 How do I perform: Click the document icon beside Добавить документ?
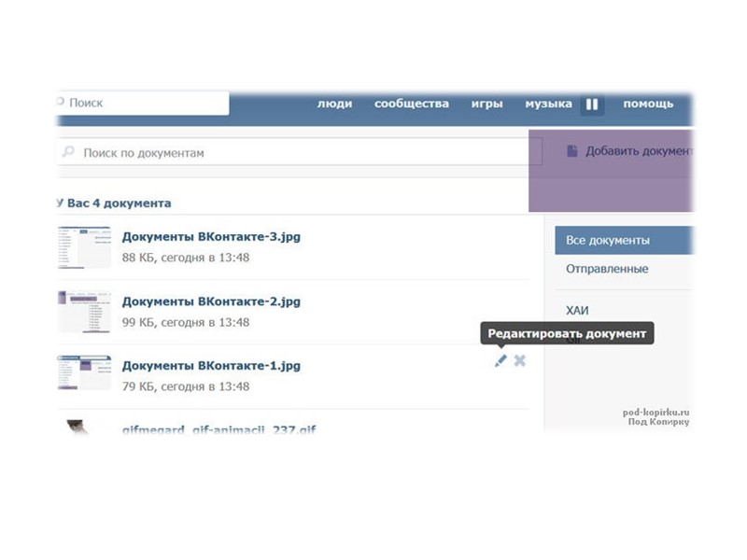pos(572,151)
